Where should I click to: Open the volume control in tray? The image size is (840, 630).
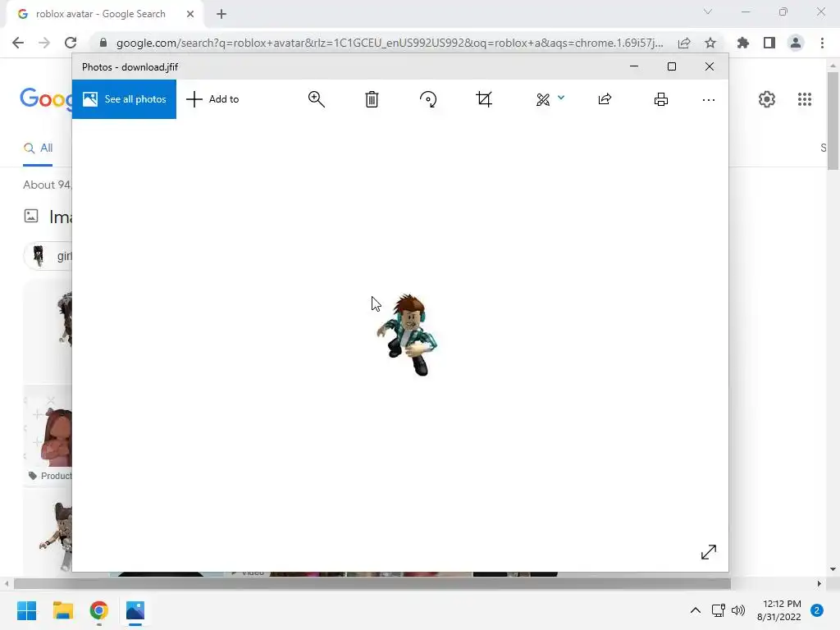click(738, 610)
